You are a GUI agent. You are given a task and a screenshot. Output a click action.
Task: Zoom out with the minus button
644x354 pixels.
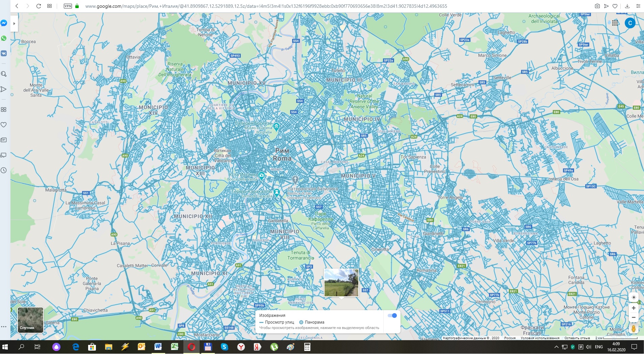tap(634, 317)
